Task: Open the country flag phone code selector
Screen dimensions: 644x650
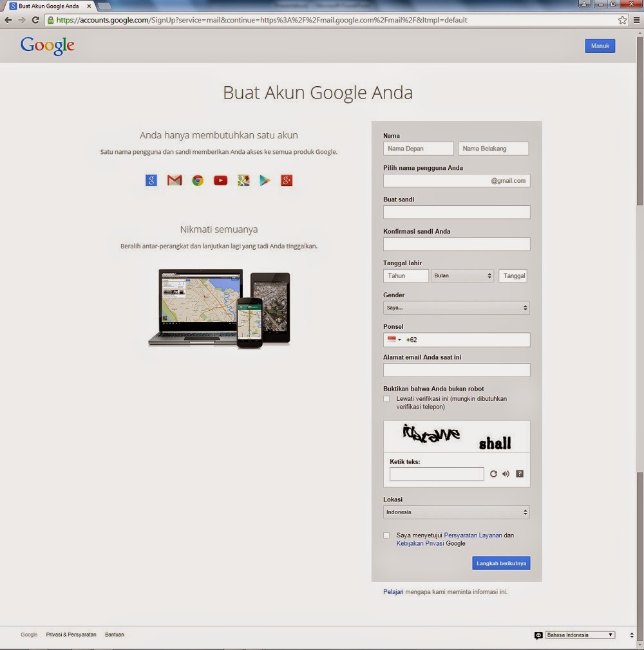Action: click(x=394, y=340)
